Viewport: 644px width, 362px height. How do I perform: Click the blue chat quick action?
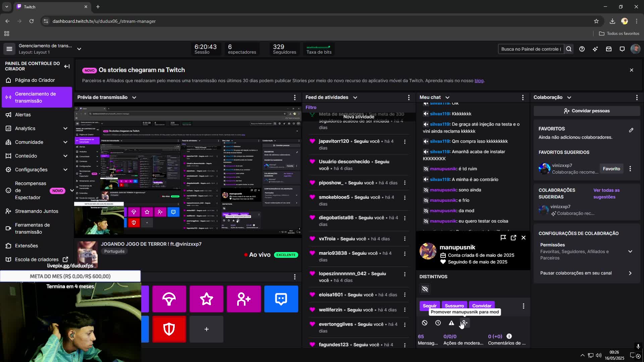pyautogui.click(x=281, y=299)
